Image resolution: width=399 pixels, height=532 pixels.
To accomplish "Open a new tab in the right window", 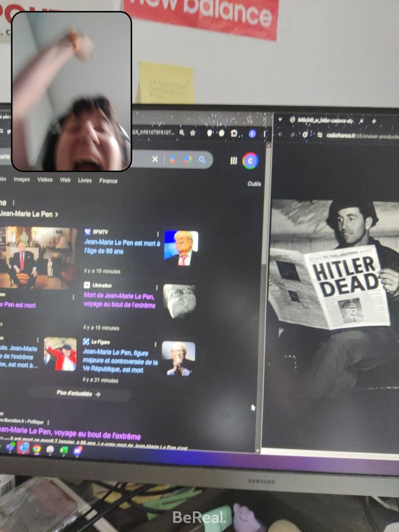I will (374, 121).
